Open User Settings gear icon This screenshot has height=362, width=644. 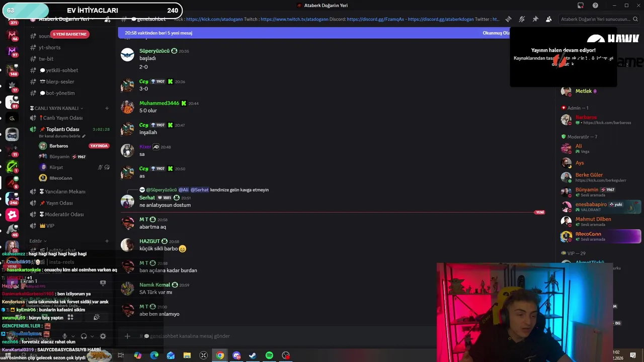(x=103, y=336)
